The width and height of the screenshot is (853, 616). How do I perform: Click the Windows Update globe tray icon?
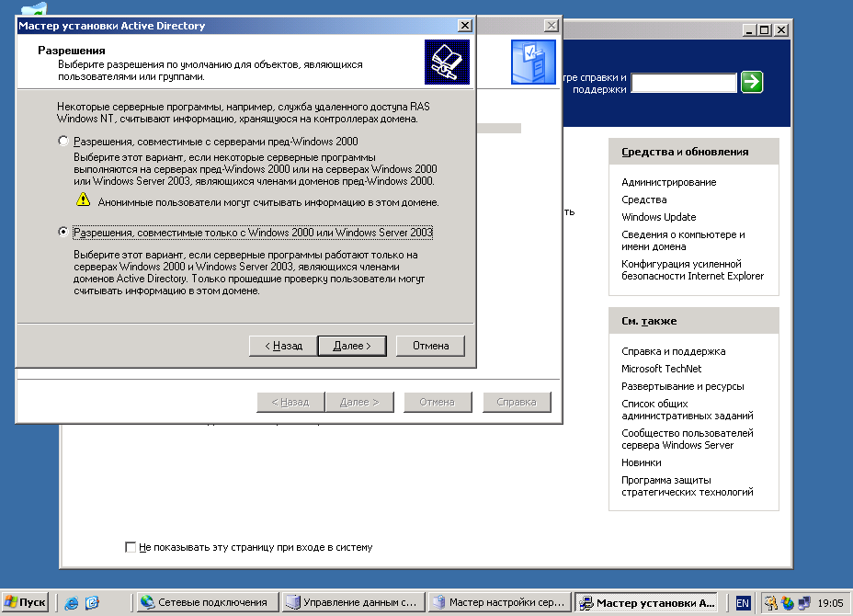(x=787, y=603)
